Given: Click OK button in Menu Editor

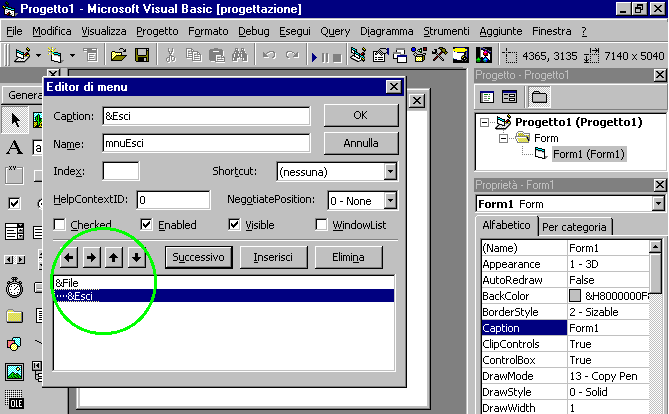Looking at the screenshot, I should [x=361, y=115].
